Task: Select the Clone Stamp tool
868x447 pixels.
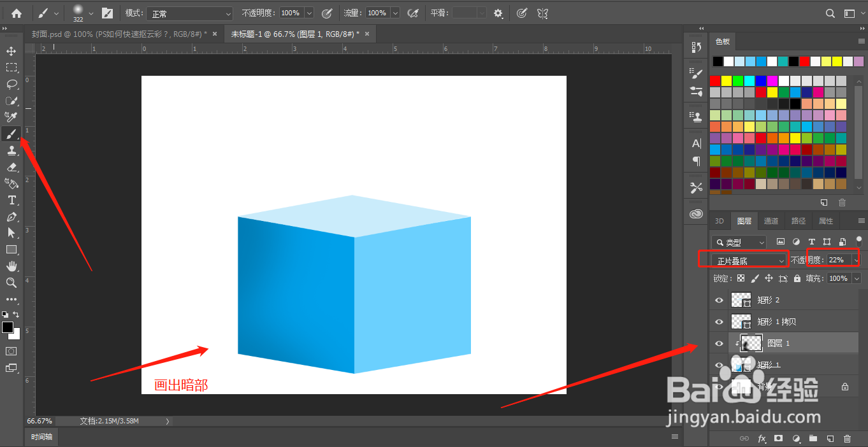Action: (11, 150)
